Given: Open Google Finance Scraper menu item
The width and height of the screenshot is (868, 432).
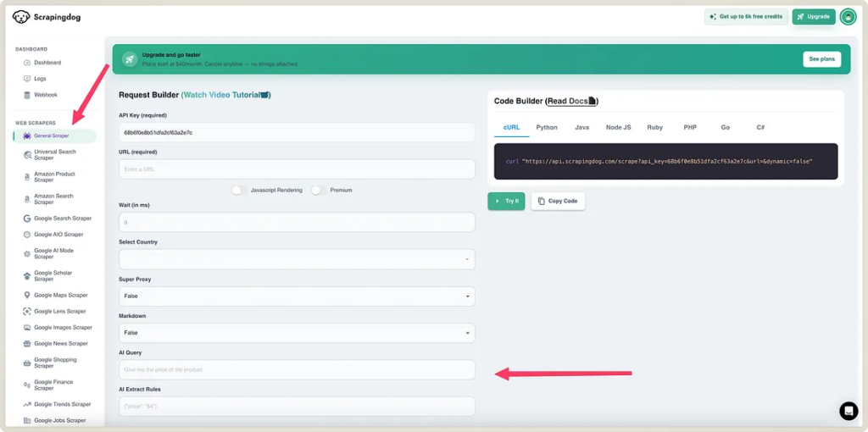Looking at the screenshot, I should (x=54, y=385).
